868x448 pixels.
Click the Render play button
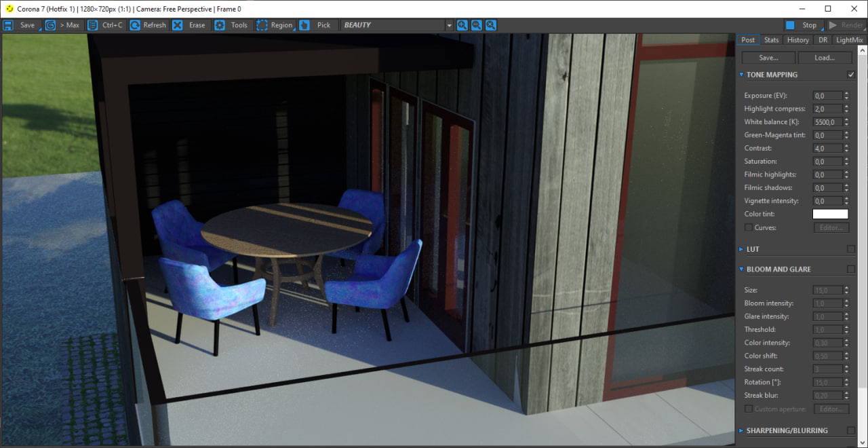pos(846,25)
